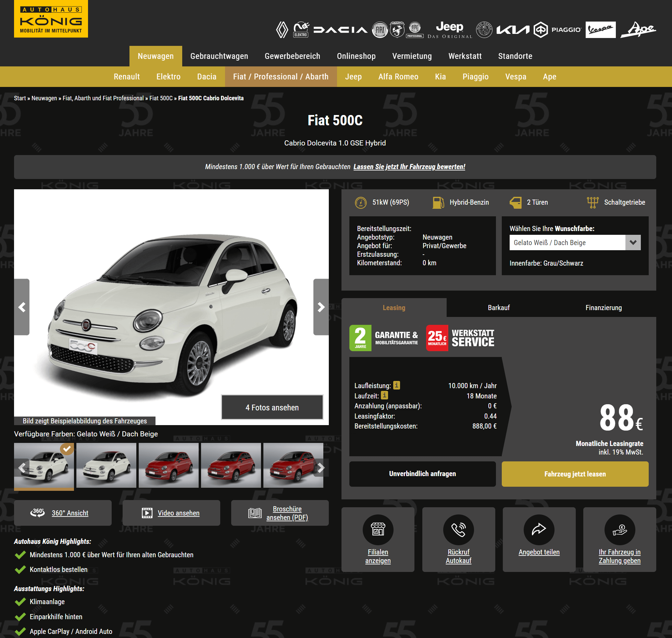
Task: Switch to the Barkauf tab
Action: click(499, 307)
